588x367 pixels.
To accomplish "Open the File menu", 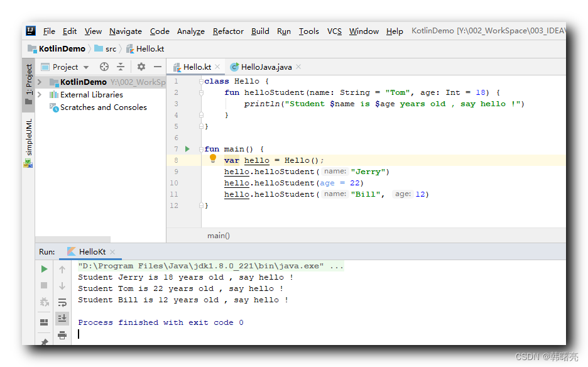I will click(x=49, y=31).
